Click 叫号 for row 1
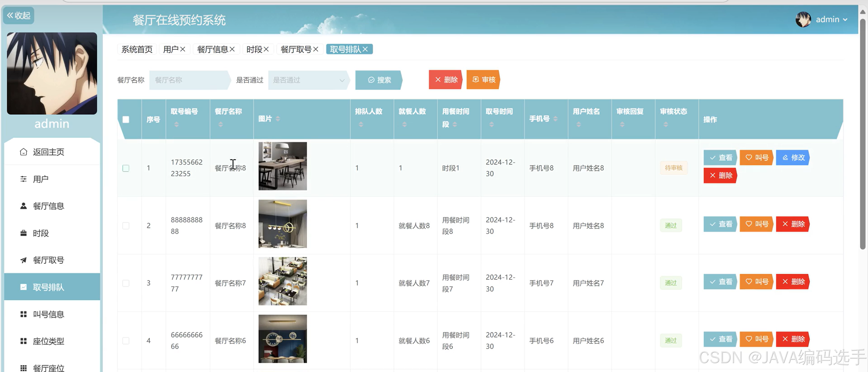The height and width of the screenshot is (372, 868). tap(757, 158)
